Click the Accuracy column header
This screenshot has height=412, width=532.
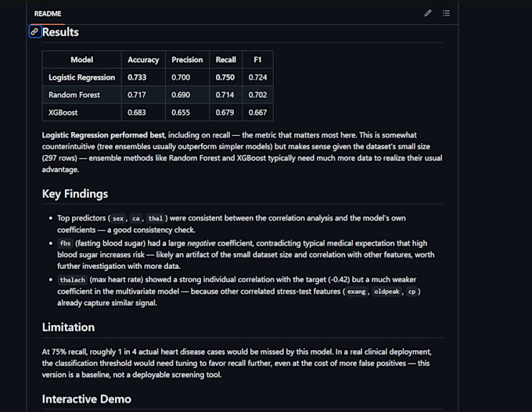pos(143,59)
